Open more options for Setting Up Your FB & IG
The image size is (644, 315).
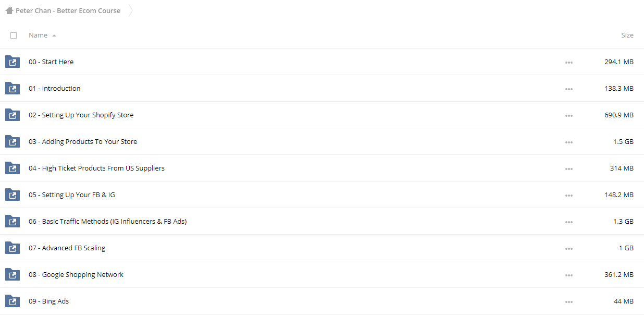(x=568, y=195)
